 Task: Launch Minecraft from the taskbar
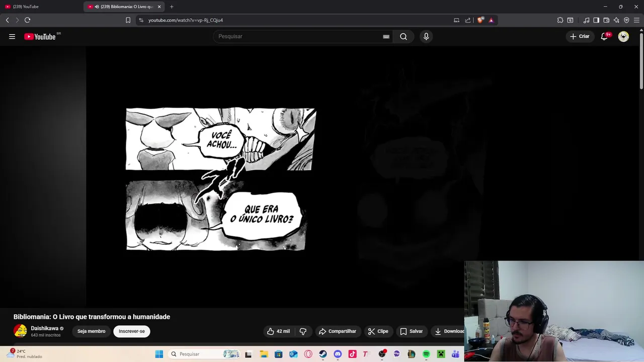[x=441, y=354]
